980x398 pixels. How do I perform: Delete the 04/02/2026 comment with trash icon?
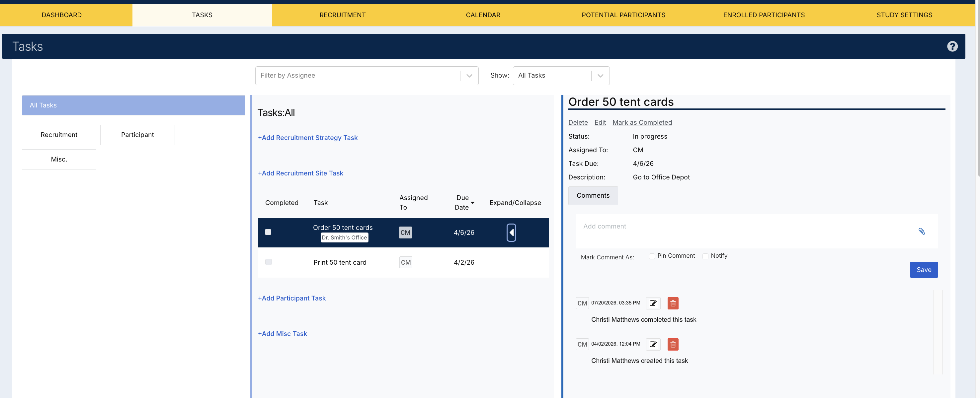click(x=673, y=344)
